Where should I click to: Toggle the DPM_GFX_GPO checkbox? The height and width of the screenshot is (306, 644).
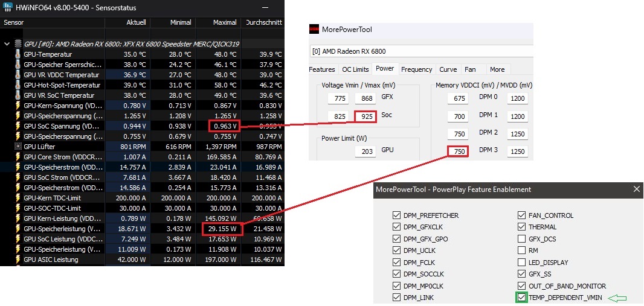tap(396, 239)
